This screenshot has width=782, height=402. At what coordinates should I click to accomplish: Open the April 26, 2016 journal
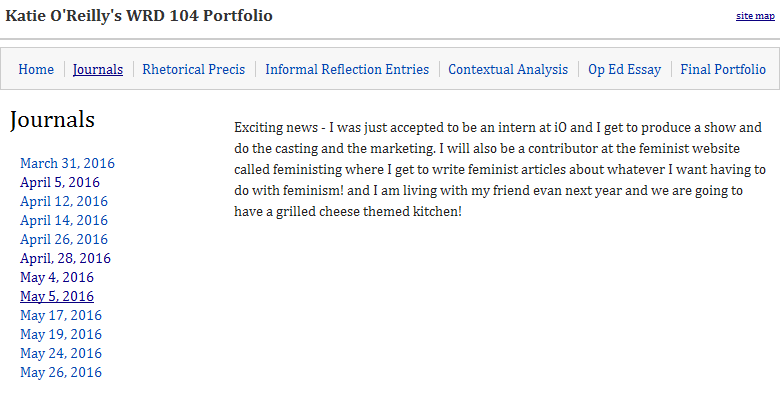click(64, 239)
